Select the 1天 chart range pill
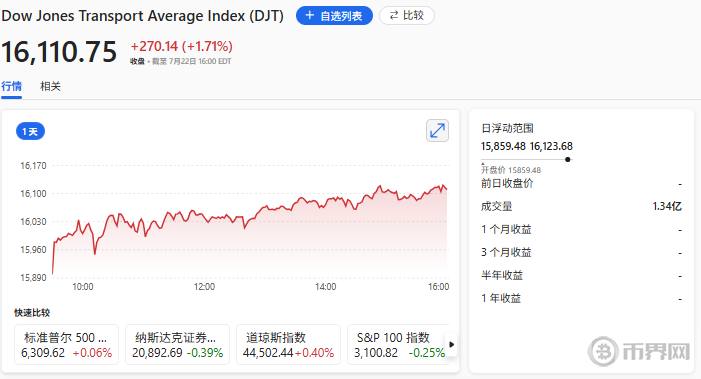The image size is (701, 379). point(30,131)
